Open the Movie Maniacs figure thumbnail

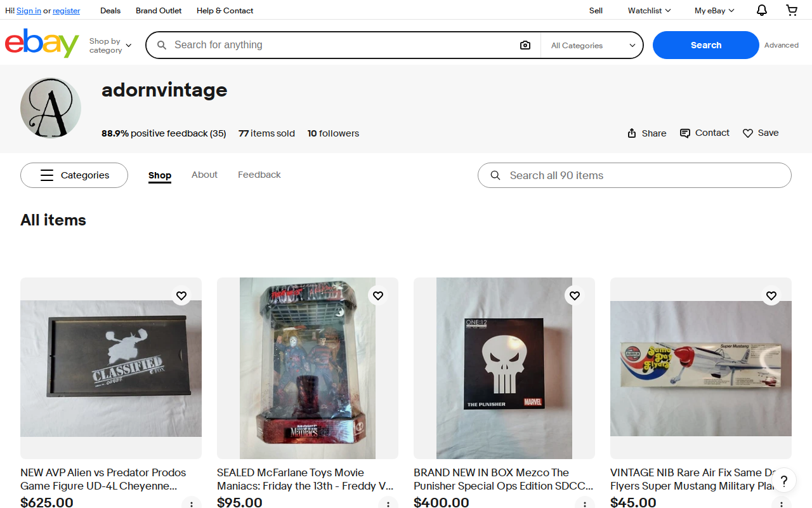click(308, 368)
